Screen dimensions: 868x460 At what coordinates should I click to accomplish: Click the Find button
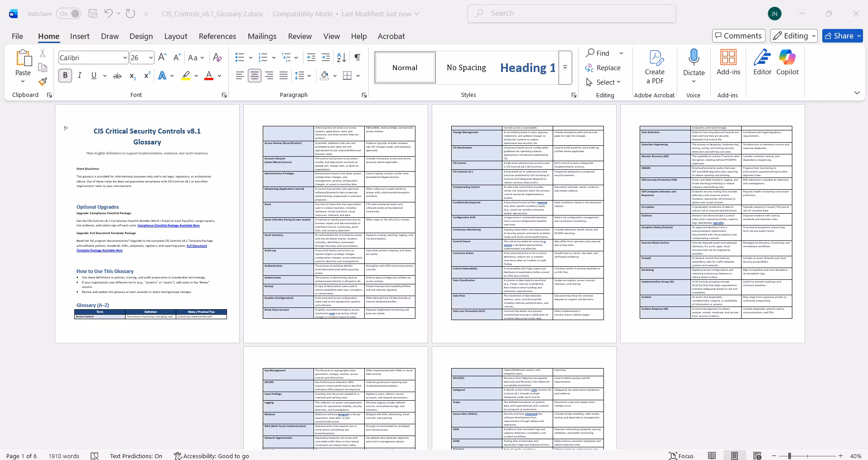[x=598, y=53]
